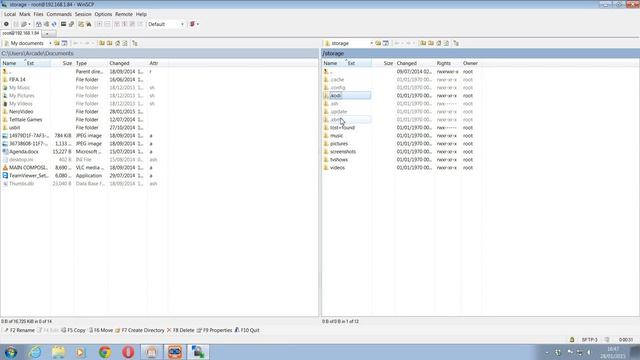Click local panel open directory icon

57,43
